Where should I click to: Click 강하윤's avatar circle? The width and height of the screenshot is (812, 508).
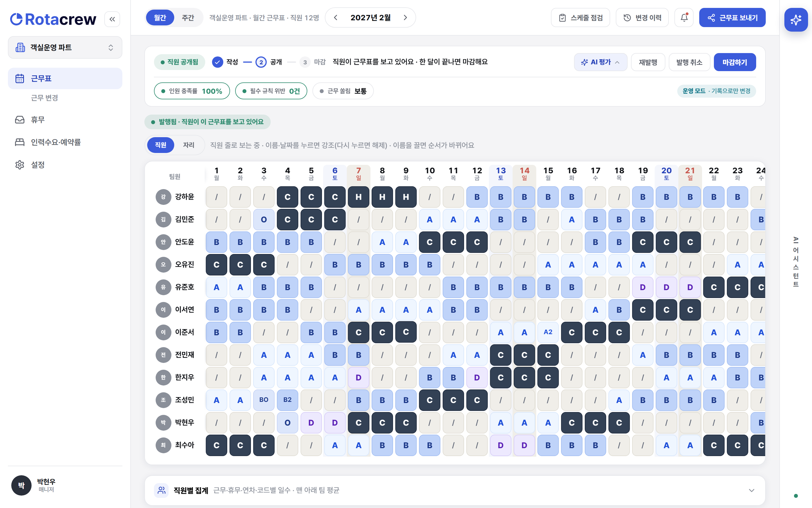[x=164, y=196]
